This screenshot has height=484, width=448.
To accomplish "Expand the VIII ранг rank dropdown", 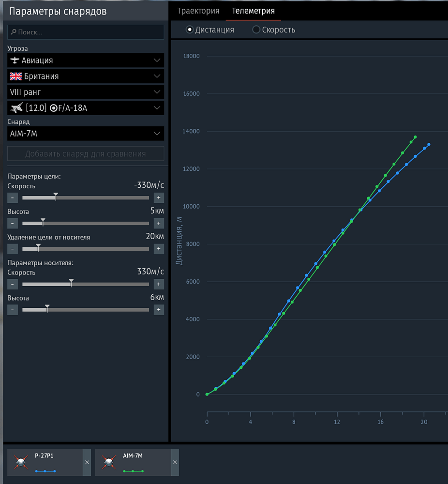I will coord(86,92).
